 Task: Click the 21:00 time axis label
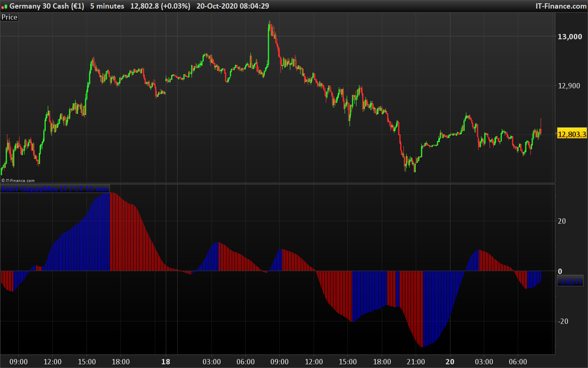tap(416, 362)
